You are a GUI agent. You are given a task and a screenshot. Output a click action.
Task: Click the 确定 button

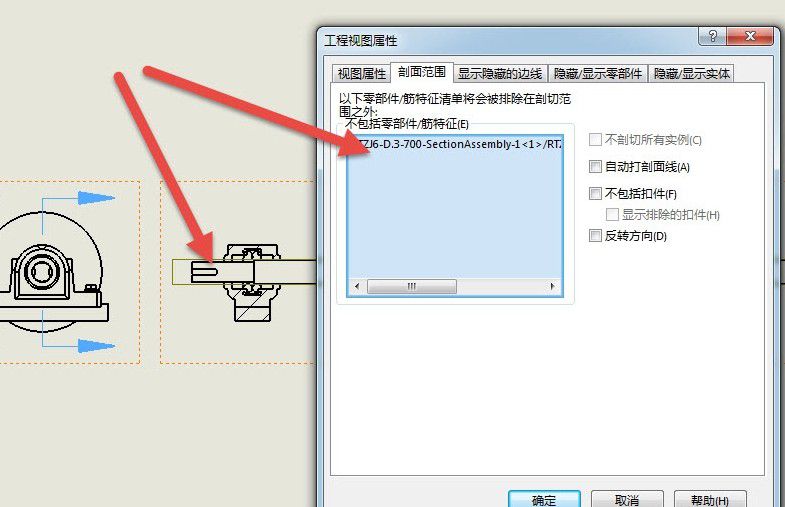pos(544,499)
